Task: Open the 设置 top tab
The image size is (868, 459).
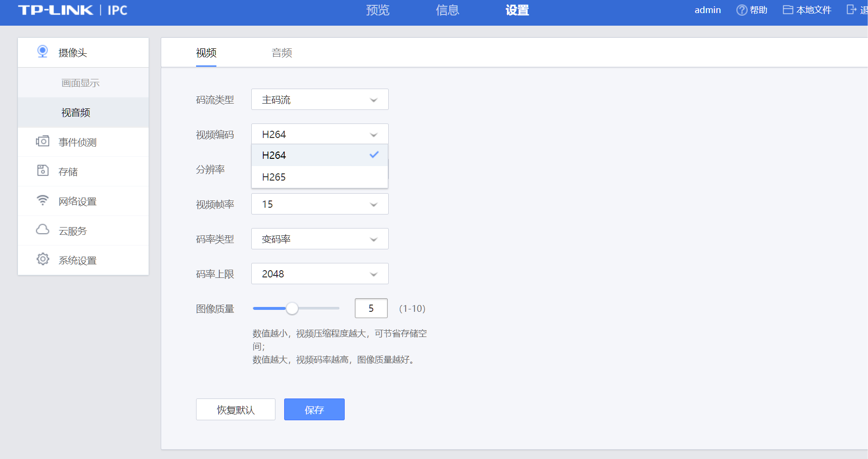Action: (x=517, y=10)
